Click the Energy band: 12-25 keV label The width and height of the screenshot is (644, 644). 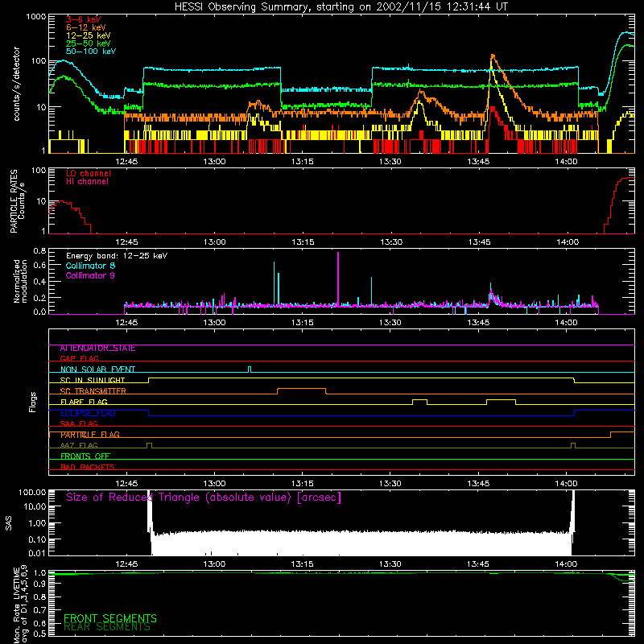tap(117, 256)
